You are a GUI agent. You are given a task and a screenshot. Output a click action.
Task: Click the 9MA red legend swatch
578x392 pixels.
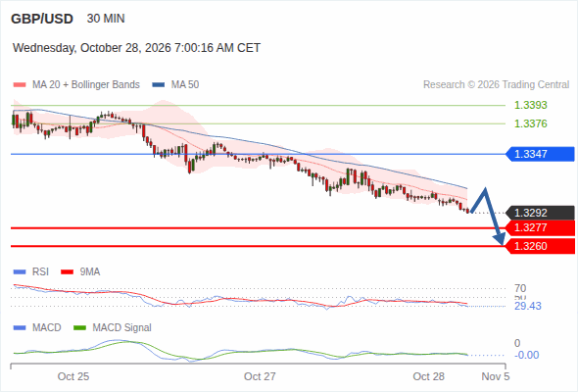[67, 272]
